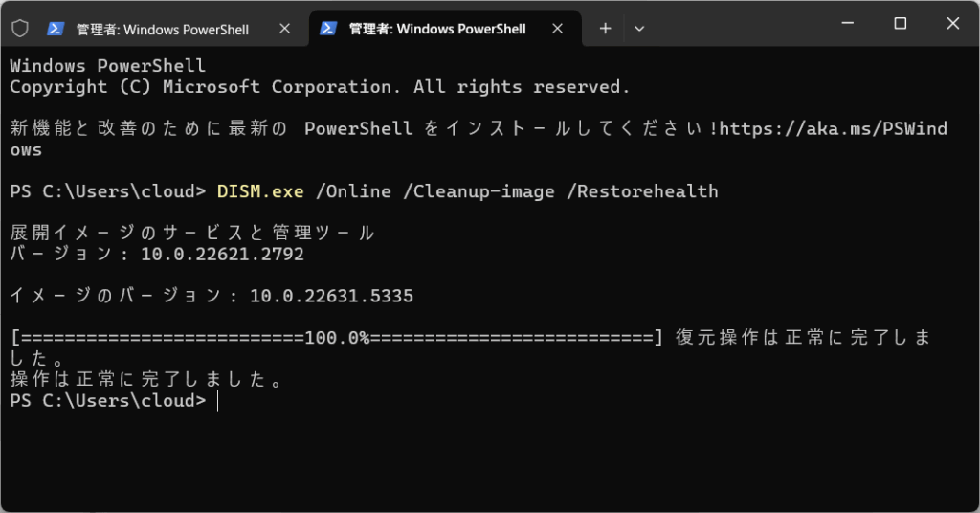Image resolution: width=980 pixels, height=513 pixels.
Task: Close the Windows Terminal window
Action: tap(953, 24)
